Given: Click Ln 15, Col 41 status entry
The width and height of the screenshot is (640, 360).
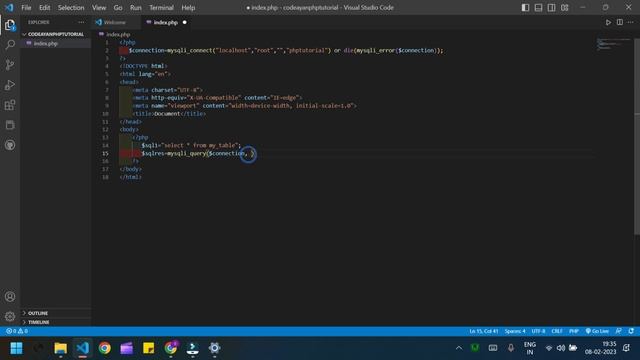Looking at the screenshot, I should pyautogui.click(x=484, y=331).
